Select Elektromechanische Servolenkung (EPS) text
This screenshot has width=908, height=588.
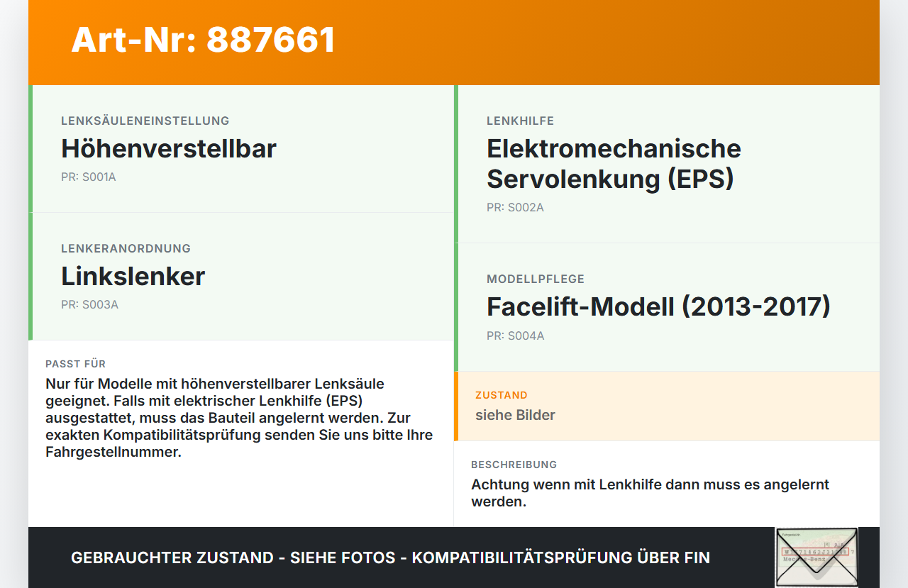(614, 164)
